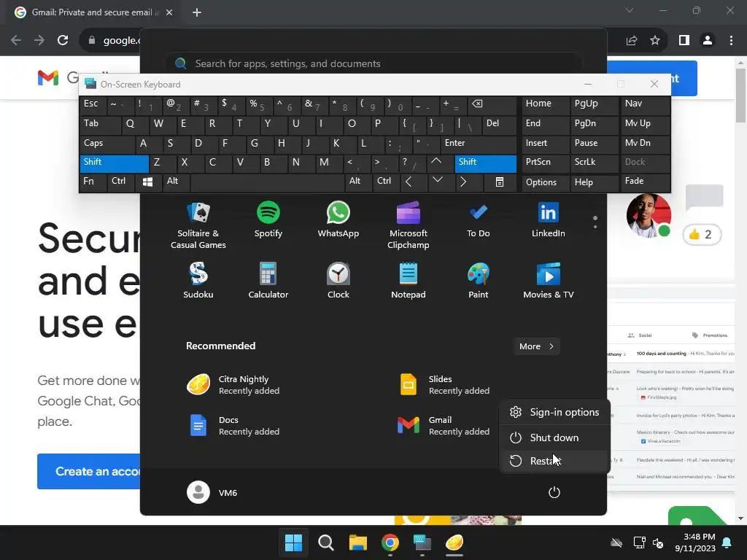Click the Windows logo key on keyboard

[147, 182]
